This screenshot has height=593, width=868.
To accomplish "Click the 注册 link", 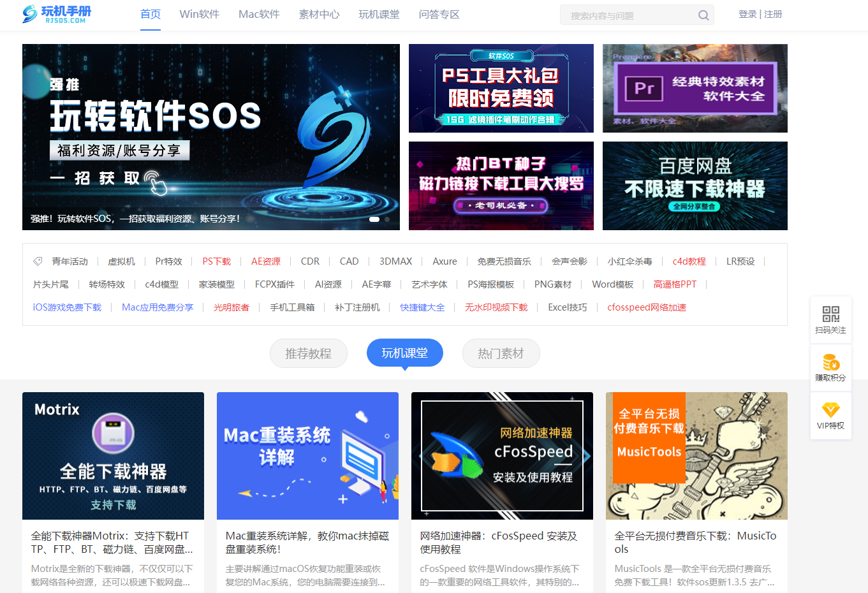I will [x=773, y=14].
